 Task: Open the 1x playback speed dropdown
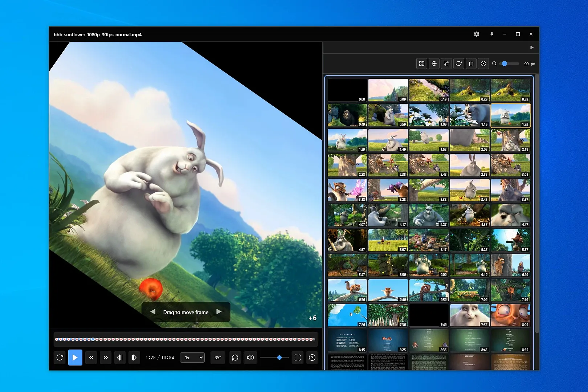tap(192, 358)
